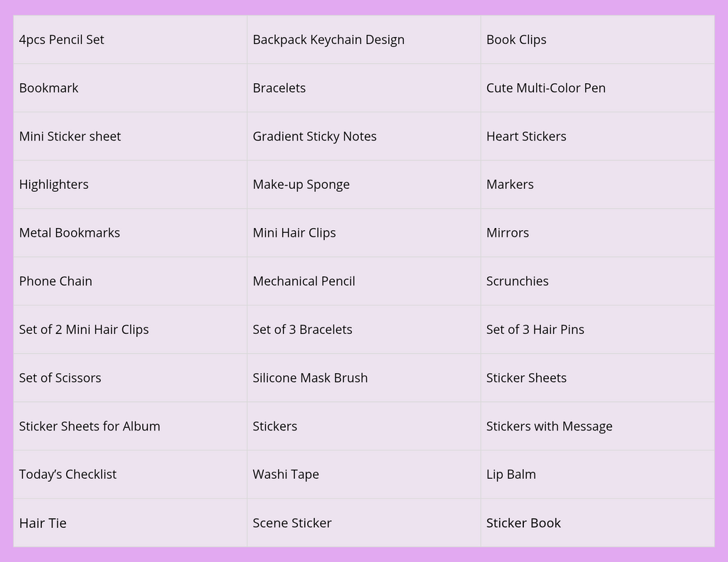Select the Mirrors table entry

[597, 232]
